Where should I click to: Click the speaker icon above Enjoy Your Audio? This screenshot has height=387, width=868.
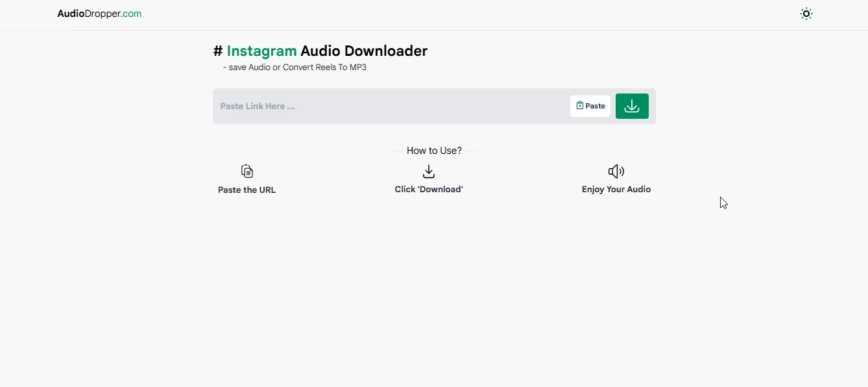(616, 171)
